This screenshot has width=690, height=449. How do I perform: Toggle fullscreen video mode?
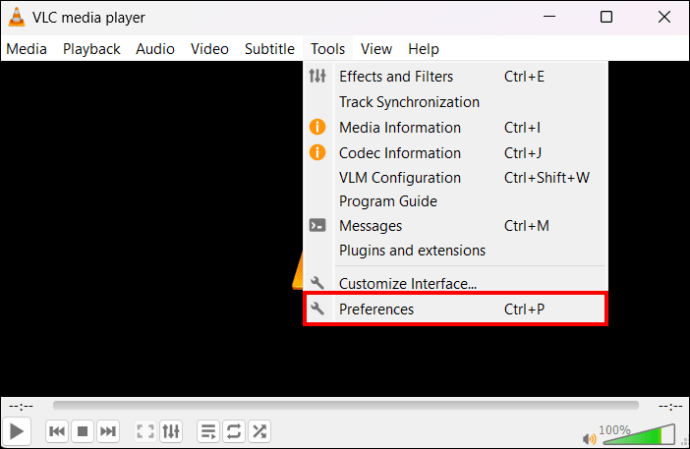pyautogui.click(x=145, y=431)
